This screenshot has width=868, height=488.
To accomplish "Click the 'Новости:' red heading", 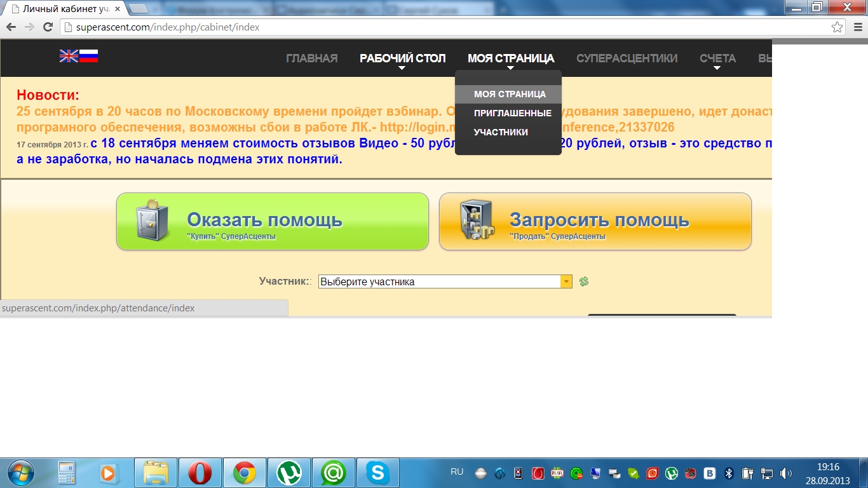I will [x=48, y=95].
